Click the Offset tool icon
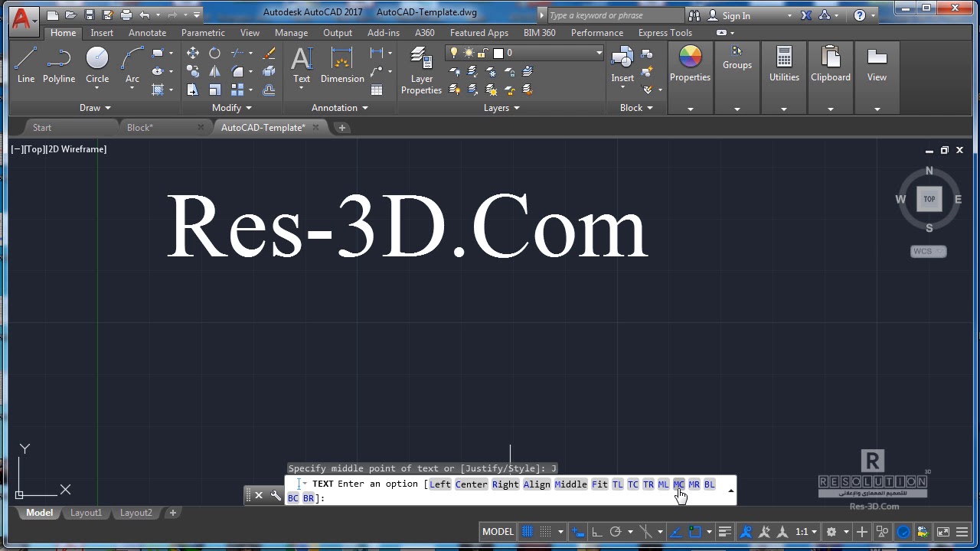 click(x=269, y=90)
